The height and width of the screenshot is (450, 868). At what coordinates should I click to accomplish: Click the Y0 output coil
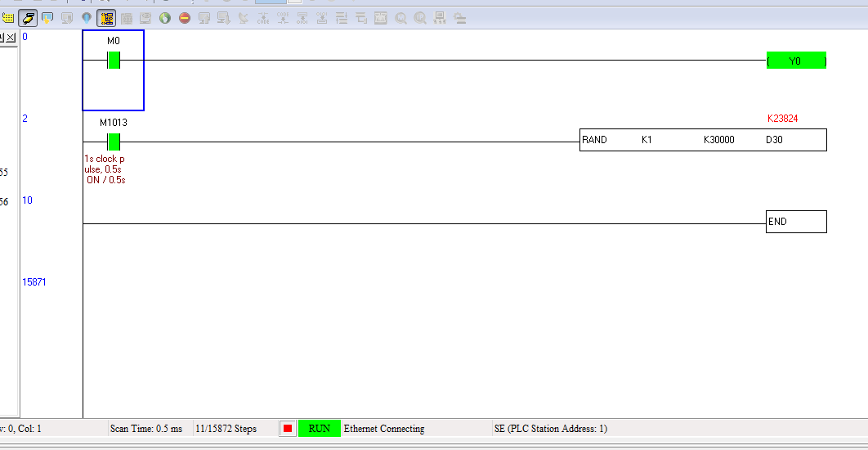tap(796, 61)
